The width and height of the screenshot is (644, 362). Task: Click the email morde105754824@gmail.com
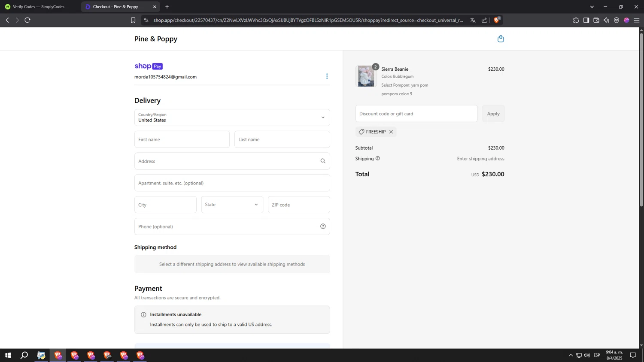(165, 77)
